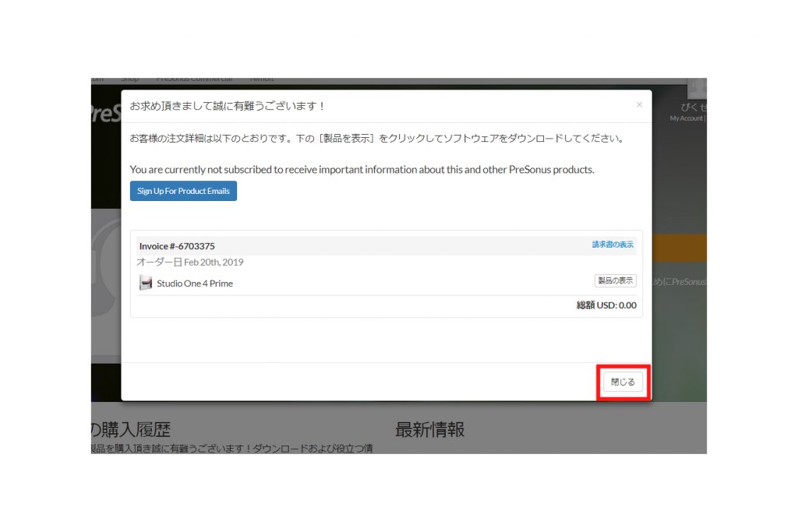The height and width of the screenshot is (532, 798).
Task: Select the Studio One 4 Prime text
Action: (x=195, y=284)
